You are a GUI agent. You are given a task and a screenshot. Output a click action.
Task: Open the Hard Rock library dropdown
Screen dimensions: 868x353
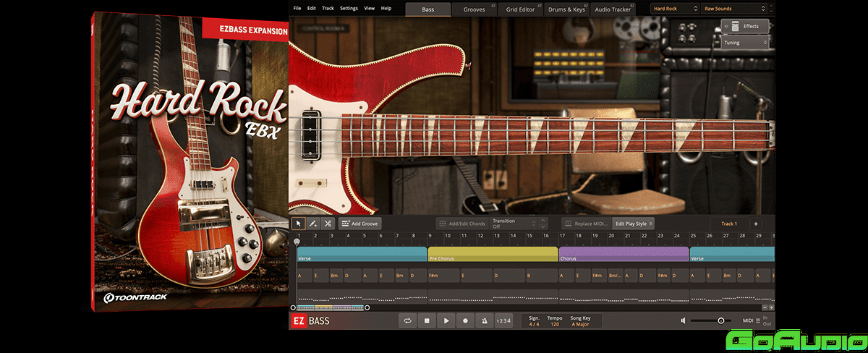(x=674, y=9)
